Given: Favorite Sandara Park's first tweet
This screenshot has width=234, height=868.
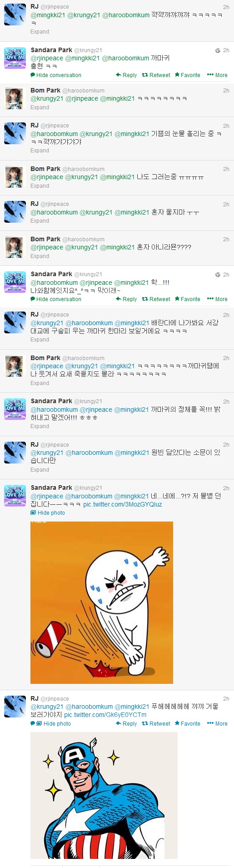Looking at the screenshot, I should 187,75.
